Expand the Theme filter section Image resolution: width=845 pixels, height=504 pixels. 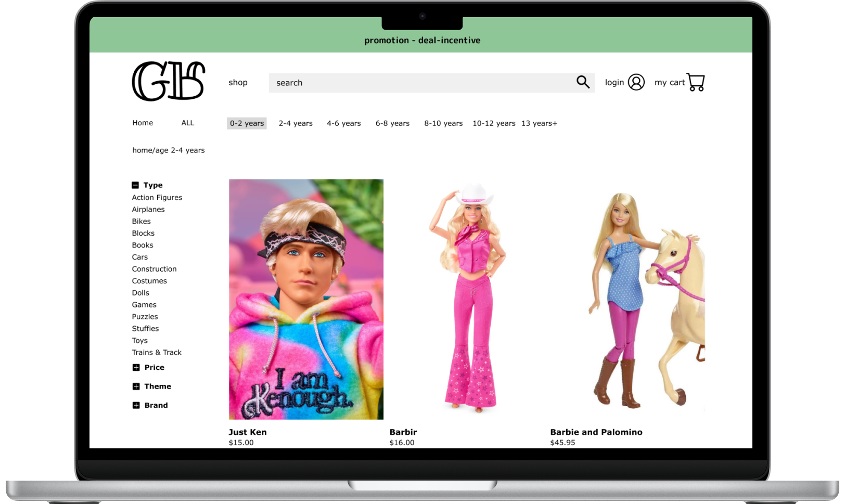[x=136, y=386]
